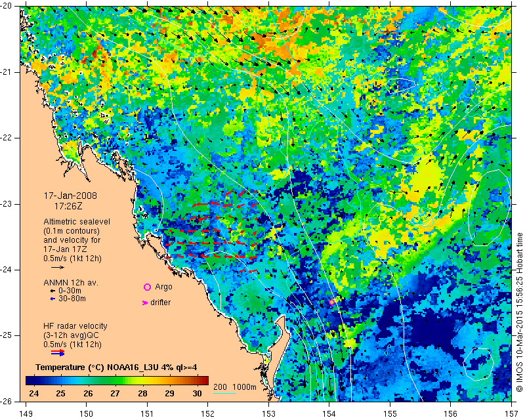Click the altimetric velocity black scale arrow

coord(58,267)
